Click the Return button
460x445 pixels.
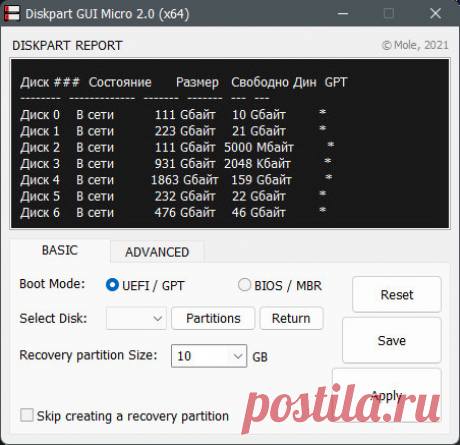pyautogui.click(x=291, y=318)
